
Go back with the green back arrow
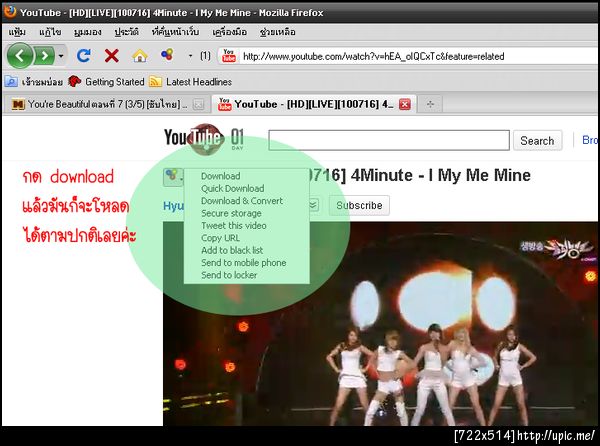19,56
